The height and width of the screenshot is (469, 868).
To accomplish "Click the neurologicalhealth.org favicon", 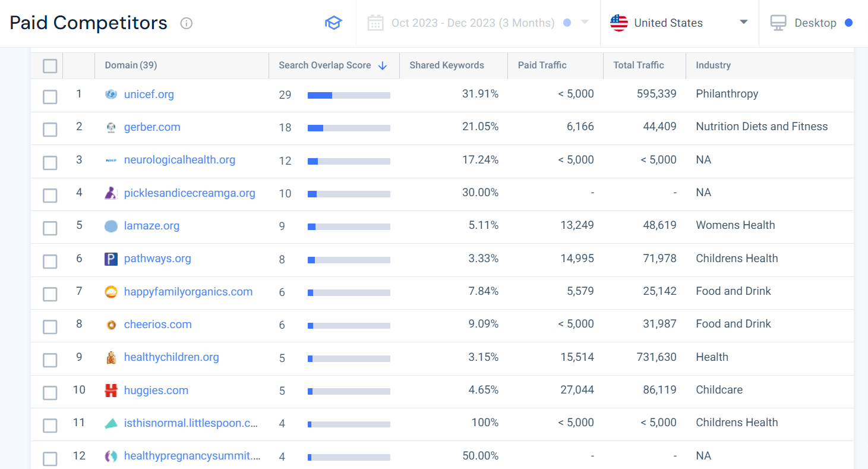I will [x=111, y=160].
